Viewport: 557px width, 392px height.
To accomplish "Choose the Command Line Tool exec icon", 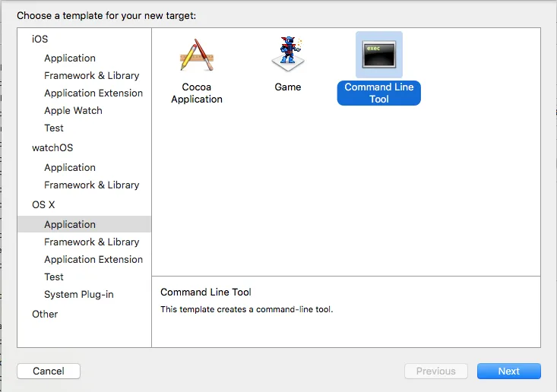I will tap(378, 55).
